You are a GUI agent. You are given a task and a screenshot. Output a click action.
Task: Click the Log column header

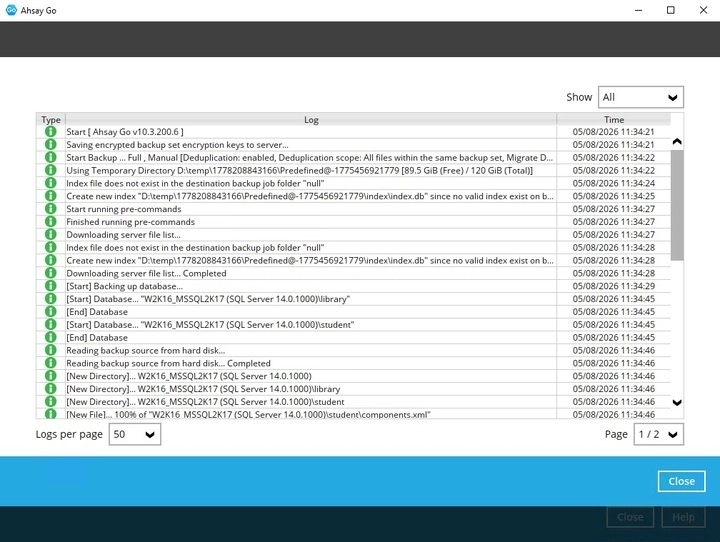point(311,119)
